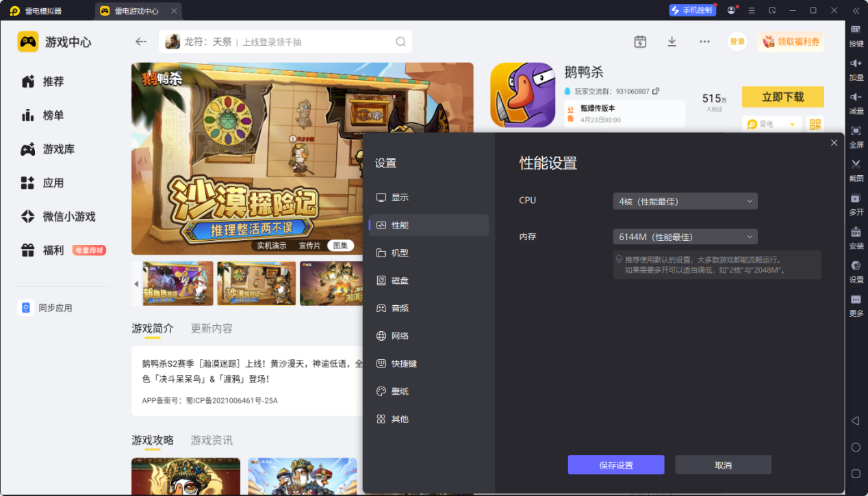868x496 pixels.
Task: Close the 雷电游戏中心 tab
Action: click(x=174, y=11)
